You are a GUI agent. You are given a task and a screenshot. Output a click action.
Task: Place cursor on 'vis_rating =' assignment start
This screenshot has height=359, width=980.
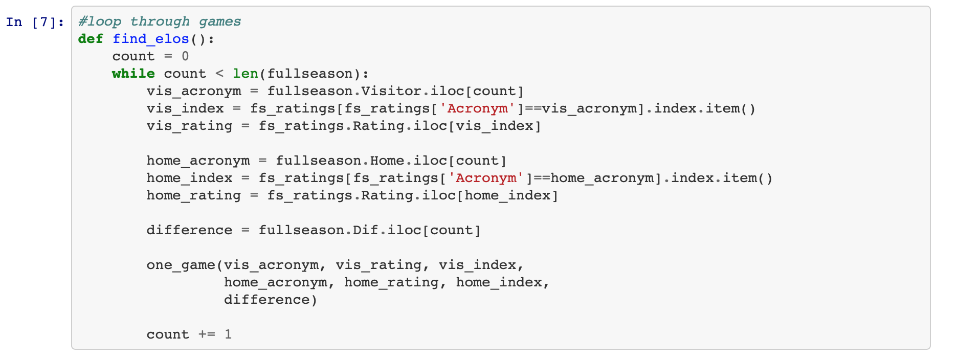coord(189,126)
